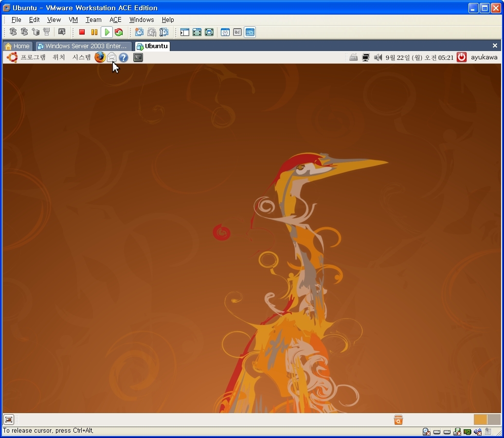
Task: Click the first ACE toolbar icon
Action: click(x=13, y=32)
